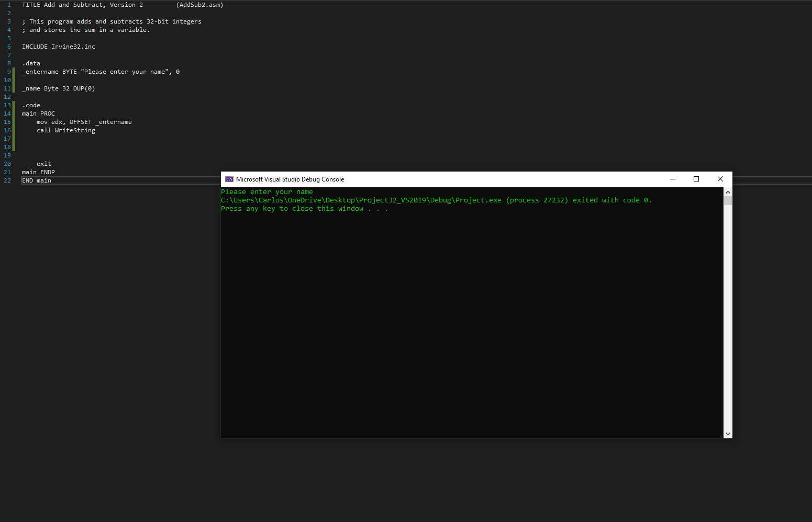
Task: Click the 'Press any key to close this window' text
Action: [304, 208]
